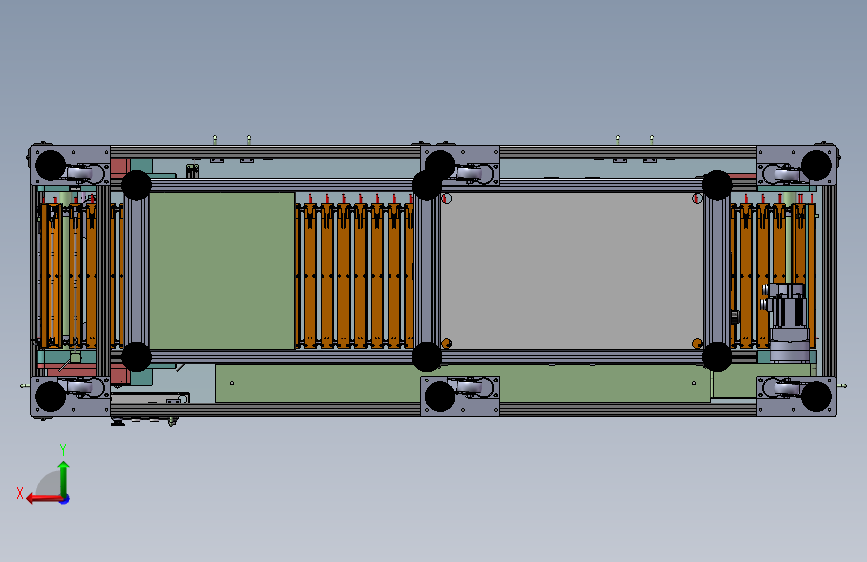Select the bottom-center caster mounting plate
867x562 pixels.
(460, 396)
